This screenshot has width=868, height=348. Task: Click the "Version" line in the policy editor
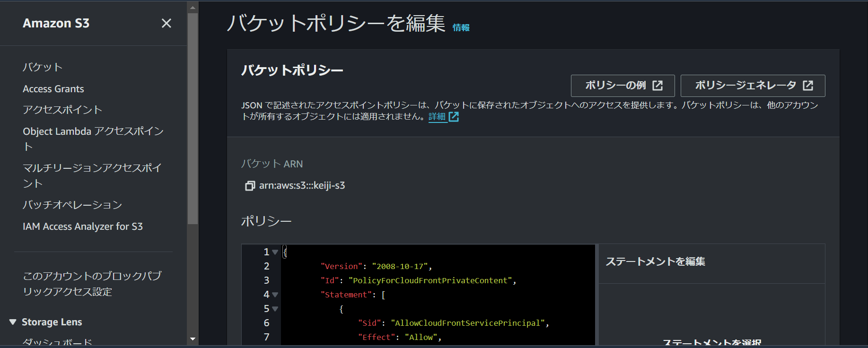click(x=376, y=266)
